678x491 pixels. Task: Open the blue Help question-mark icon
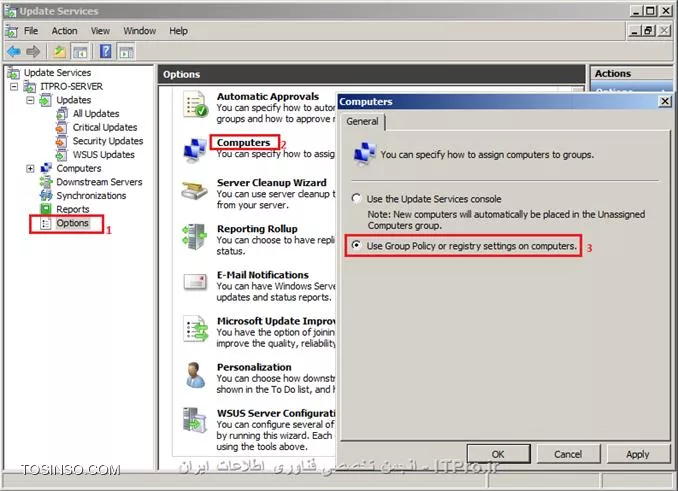click(106, 52)
